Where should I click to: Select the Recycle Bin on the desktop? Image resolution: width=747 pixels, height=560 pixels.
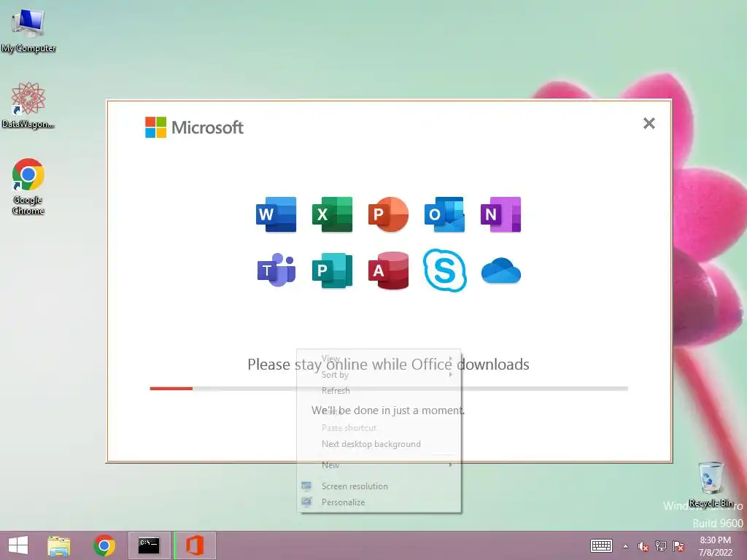tap(711, 484)
